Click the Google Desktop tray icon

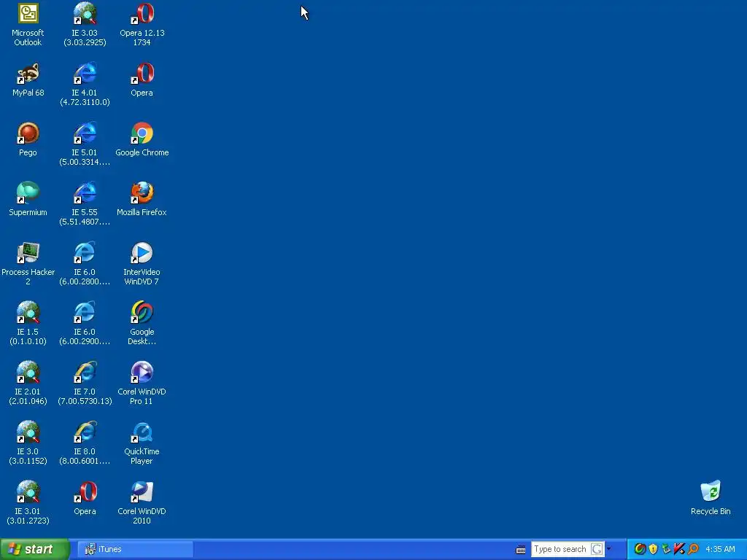click(640, 549)
